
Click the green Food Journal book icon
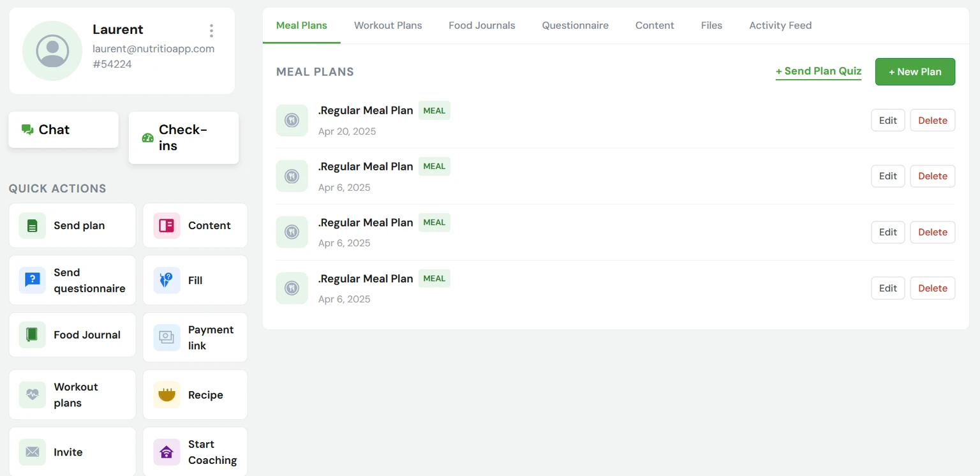click(33, 335)
